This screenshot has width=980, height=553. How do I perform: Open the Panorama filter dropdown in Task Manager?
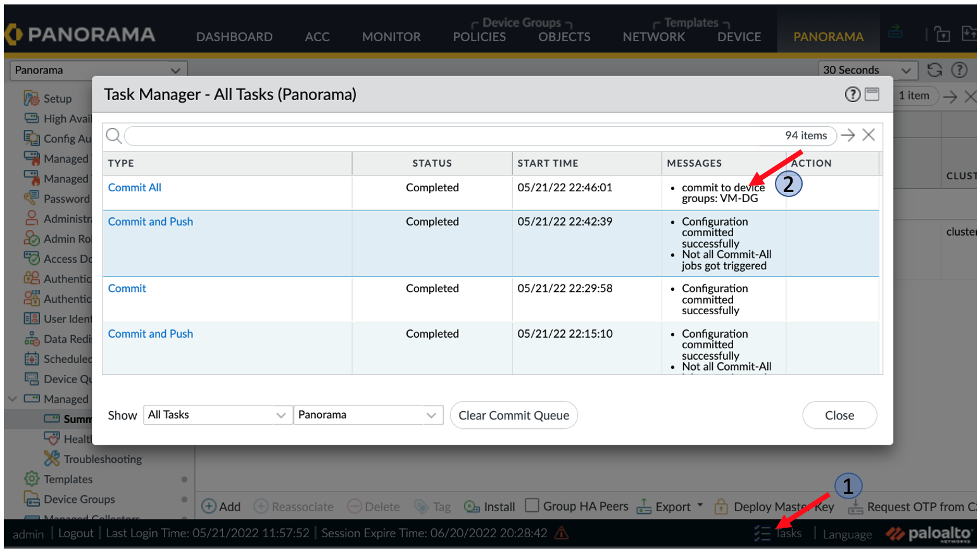coord(368,415)
